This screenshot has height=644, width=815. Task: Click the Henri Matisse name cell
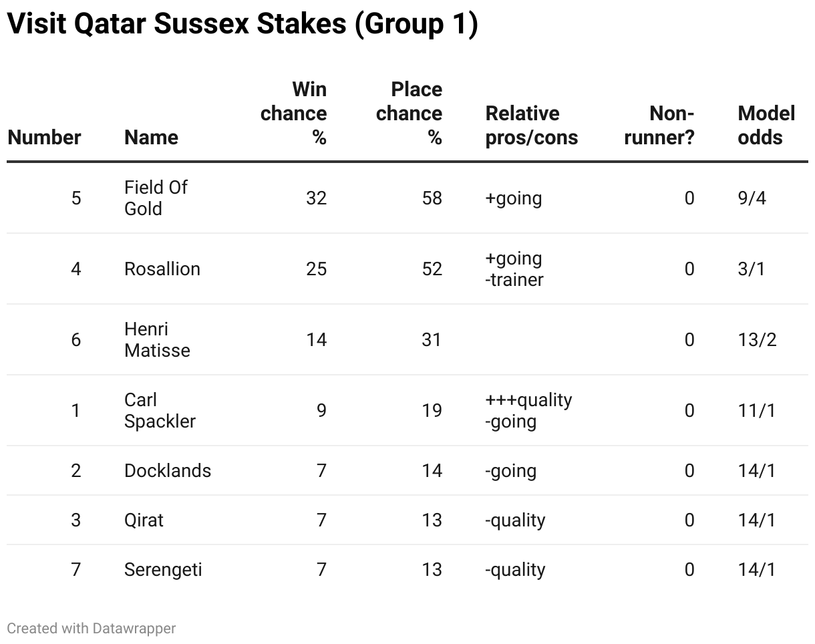click(x=157, y=339)
